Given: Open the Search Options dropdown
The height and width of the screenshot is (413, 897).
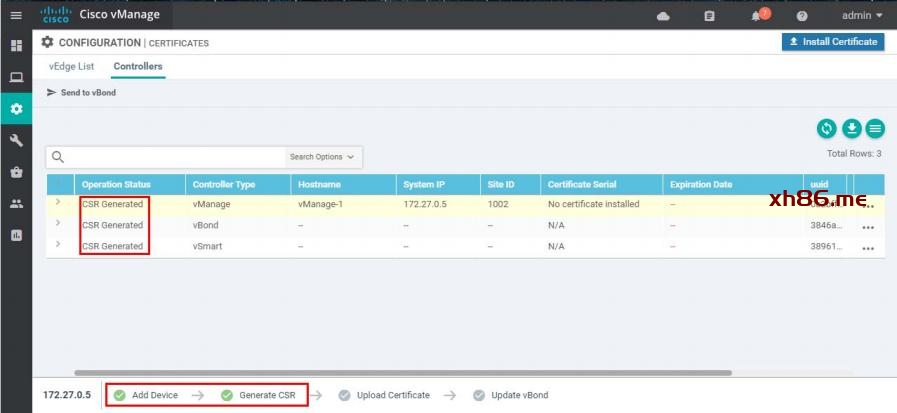Looking at the screenshot, I should (x=322, y=157).
